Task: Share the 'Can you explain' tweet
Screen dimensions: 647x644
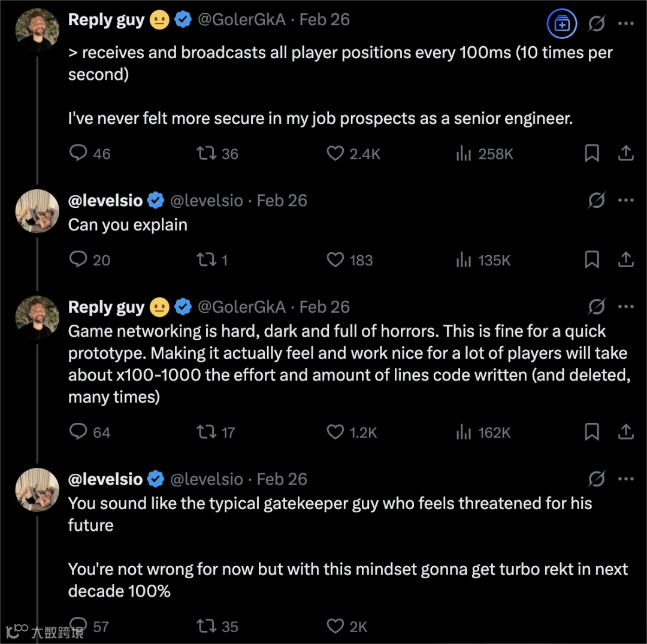Action: [625, 260]
